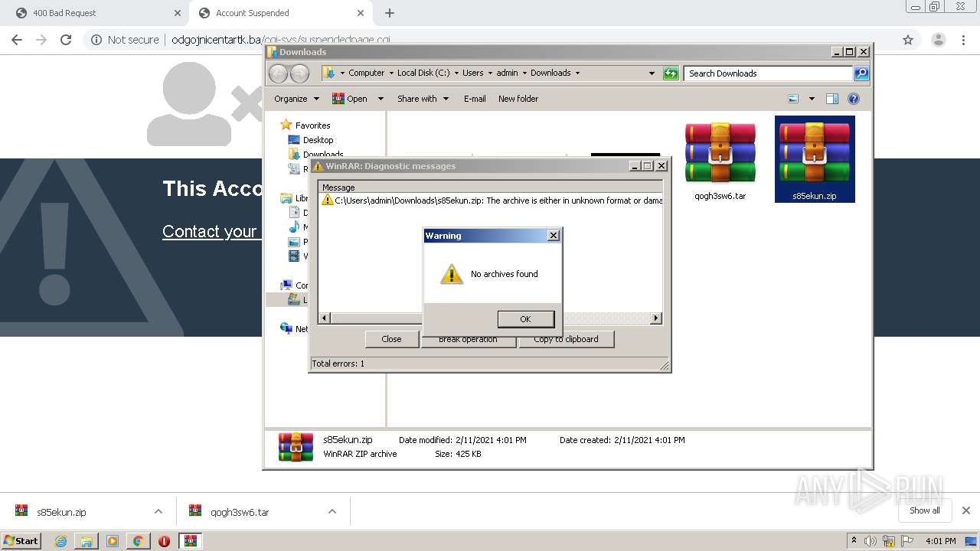Click Users in the address breadcrumb

click(x=472, y=73)
